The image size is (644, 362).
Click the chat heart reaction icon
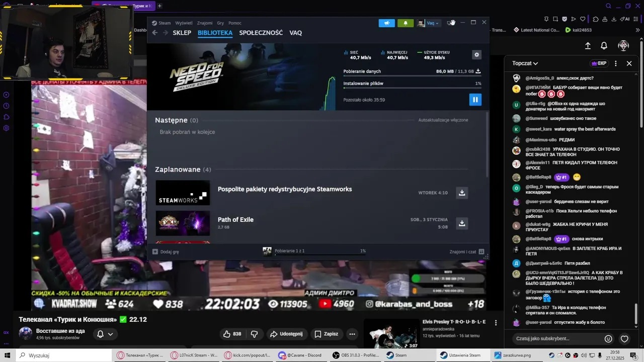(x=624, y=339)
